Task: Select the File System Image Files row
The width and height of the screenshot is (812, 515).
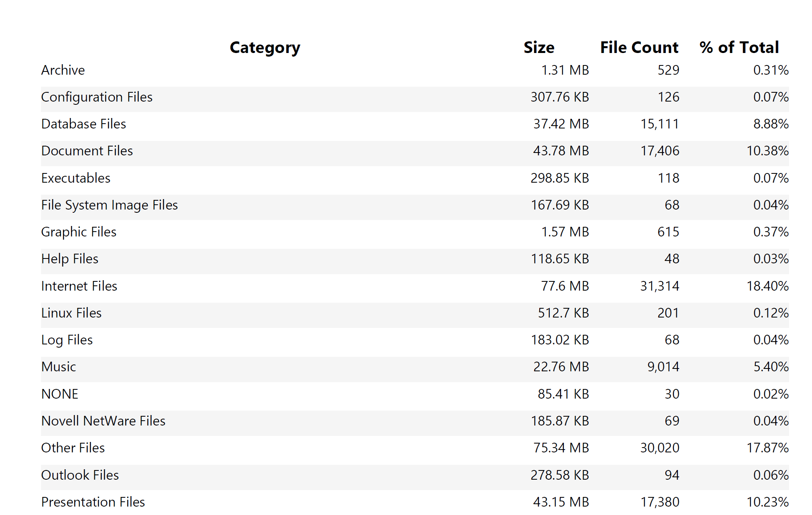Action: 109,205
